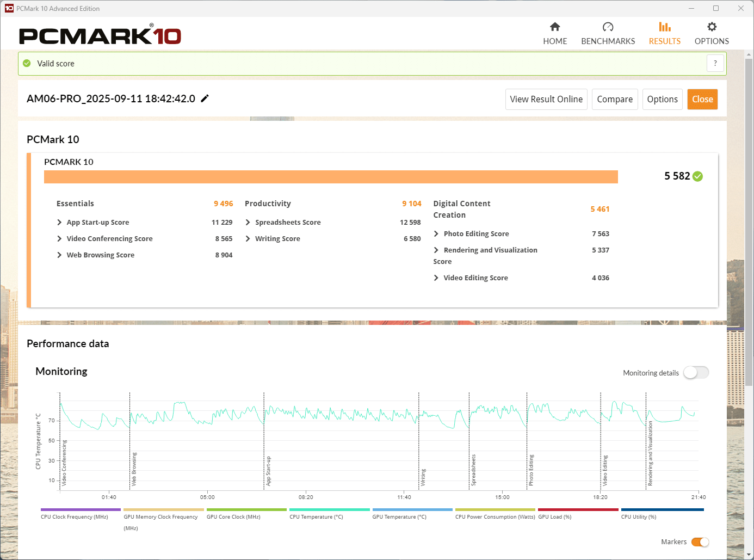Open Benchmarks via the gauge icon

(x=608, y=27)
